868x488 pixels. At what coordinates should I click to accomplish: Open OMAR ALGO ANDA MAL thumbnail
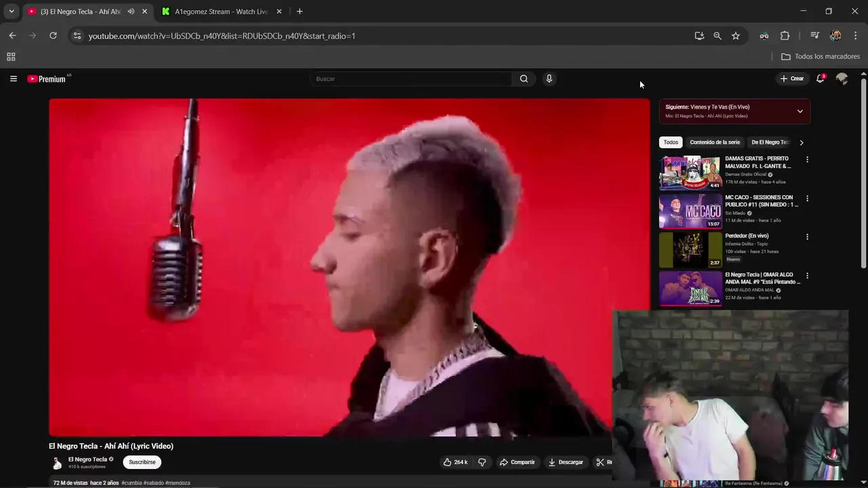tap(690, 288)
